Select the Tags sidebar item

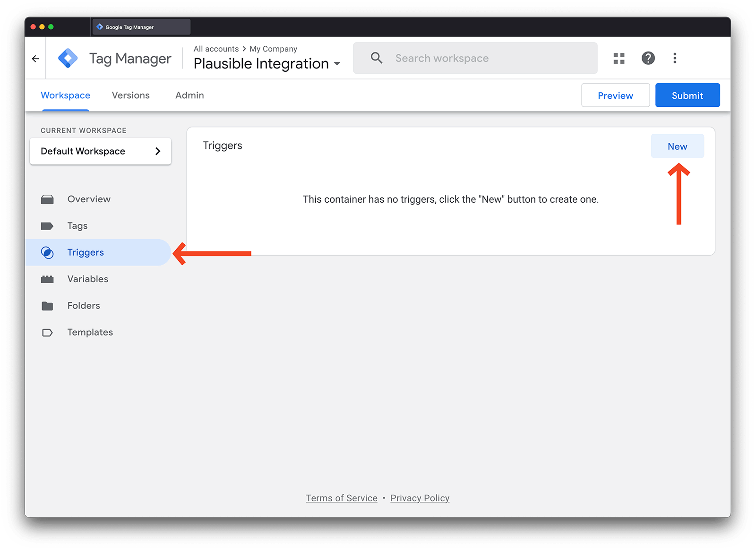coord(77,226)
